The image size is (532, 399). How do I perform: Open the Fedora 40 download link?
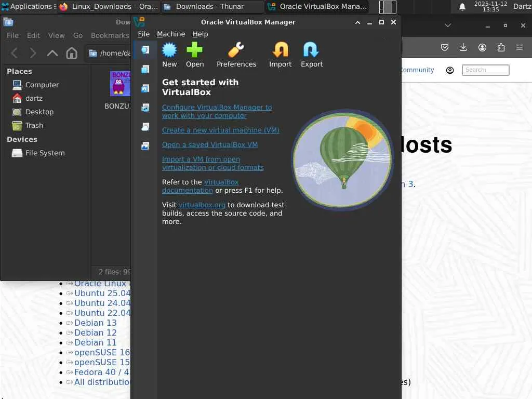pos(102,372)
